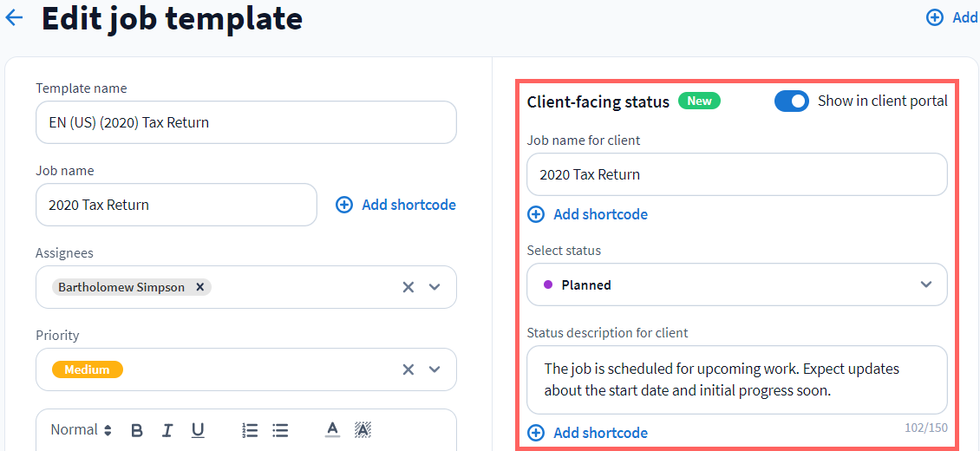
Task: Insert an ordered numbered list
Action: pyautogui.click(x=250, y=430)
